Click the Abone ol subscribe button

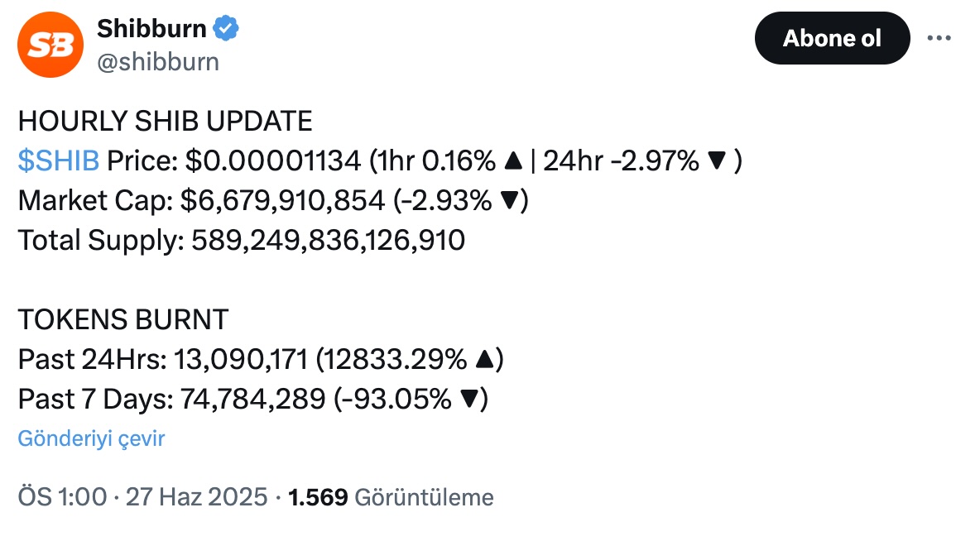click(x=832, y=38)
